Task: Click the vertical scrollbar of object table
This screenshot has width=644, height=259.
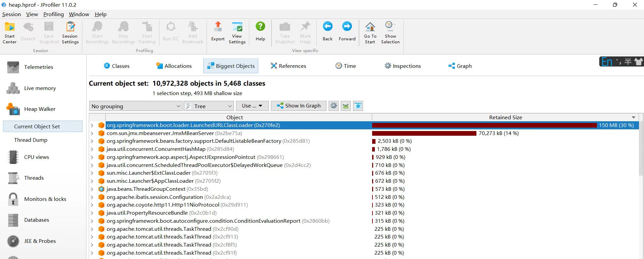Action: pyautogui.click(x=641, y=148)
